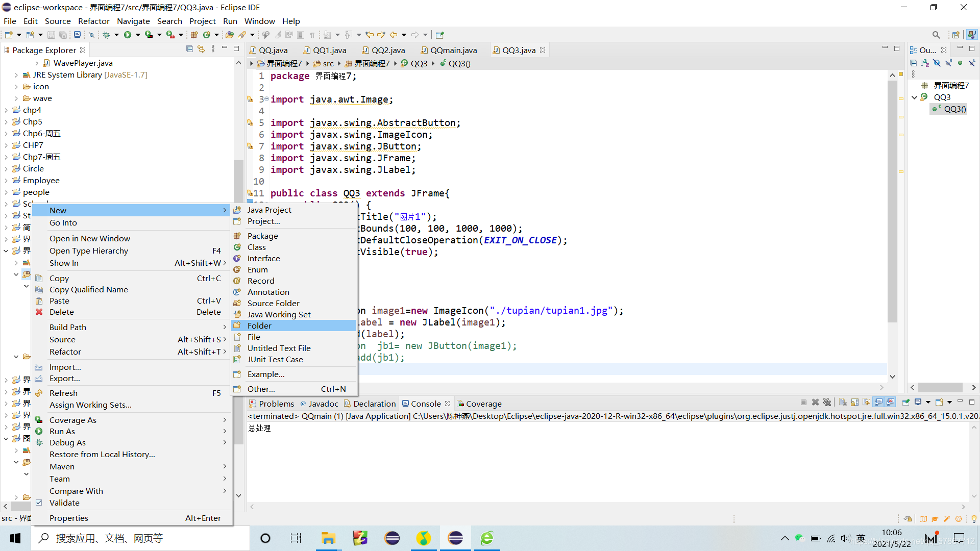Click the New Java Package toolbar icon
Viewport: 980px width, 551px height.
point(194,35)
